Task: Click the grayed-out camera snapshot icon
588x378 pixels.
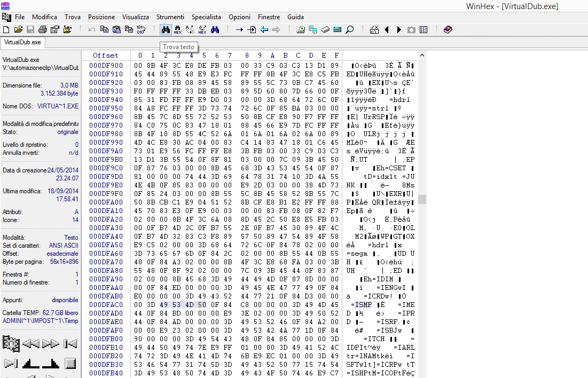Action: point(411,29)
